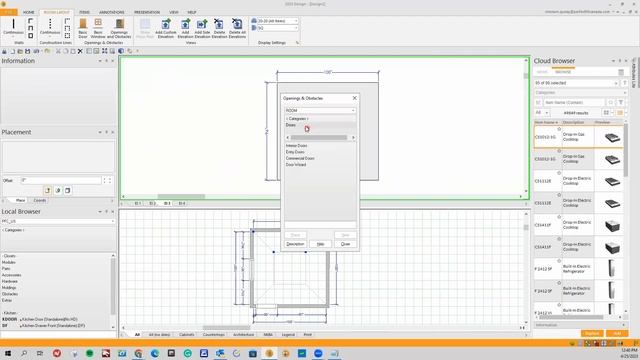The image size is (640, 360).
Task: Click the taskbar search icon
Action: 24,353
